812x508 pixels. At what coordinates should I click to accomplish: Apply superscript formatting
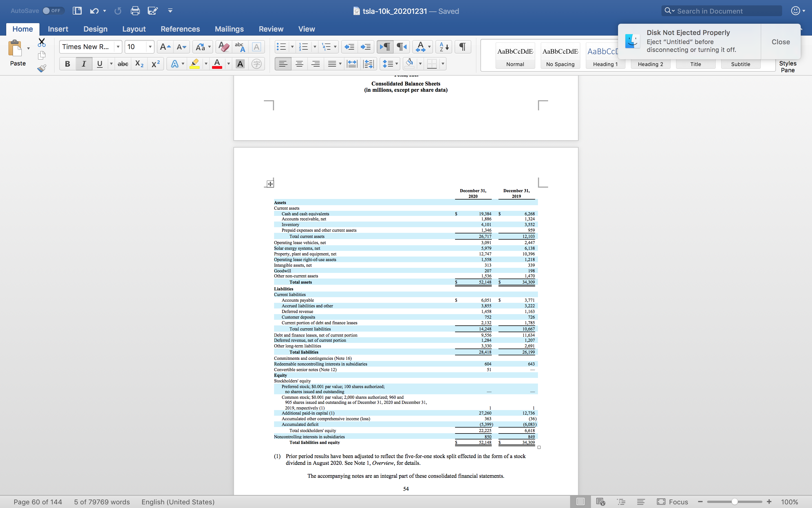[155, 64]
